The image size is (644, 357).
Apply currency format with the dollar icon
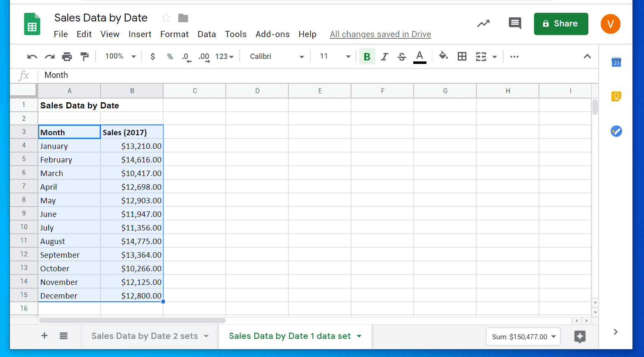coord(152,56)
